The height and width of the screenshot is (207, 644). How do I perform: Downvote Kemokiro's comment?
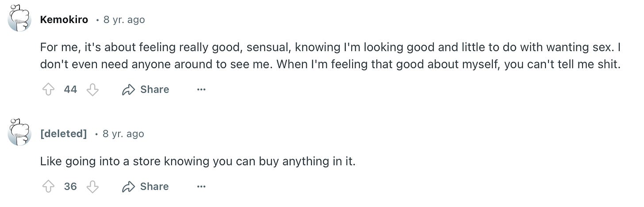92,90
